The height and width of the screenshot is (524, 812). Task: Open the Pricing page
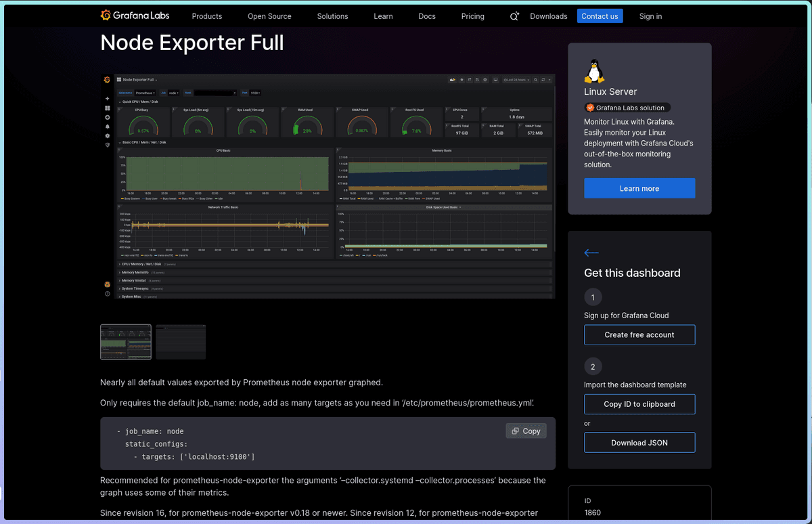[x=473, y=16]
